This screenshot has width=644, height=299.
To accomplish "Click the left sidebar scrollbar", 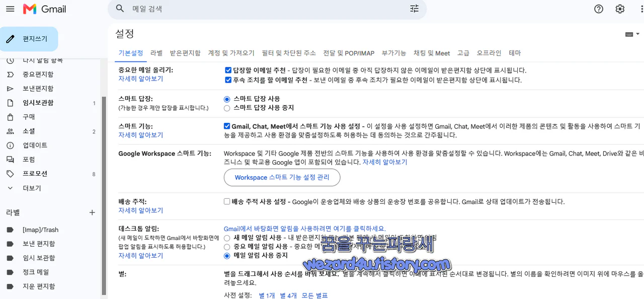I will tap(104, 195).
